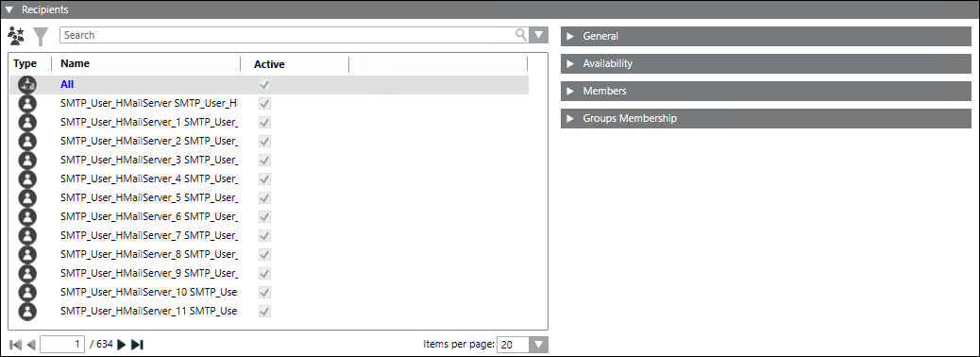Expand the Availability section

767,64
